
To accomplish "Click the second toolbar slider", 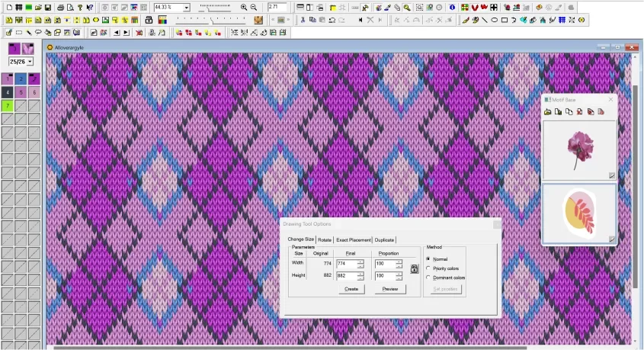I will pyautogui.click(x=210, y=20).
